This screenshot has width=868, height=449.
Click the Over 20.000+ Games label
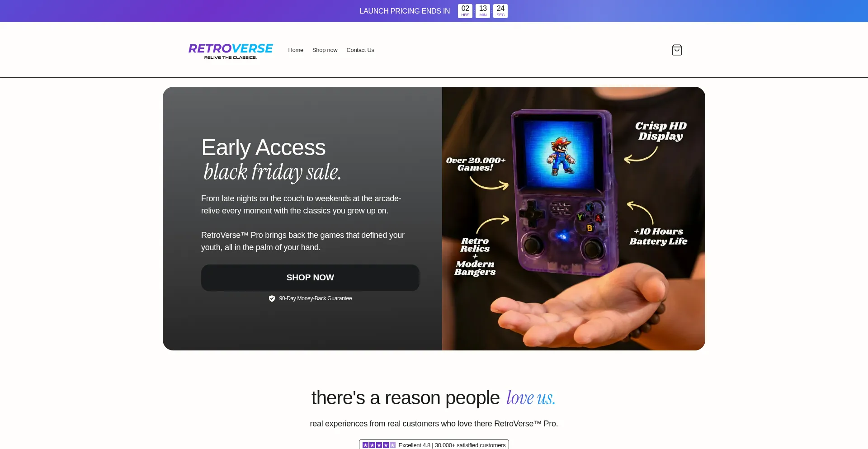(x=476, y=164)
